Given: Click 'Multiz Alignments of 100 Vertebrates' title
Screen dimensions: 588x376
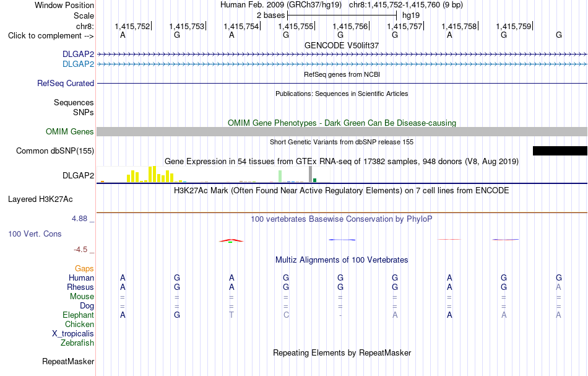Looking at the screenshot, I should point(342,260).
